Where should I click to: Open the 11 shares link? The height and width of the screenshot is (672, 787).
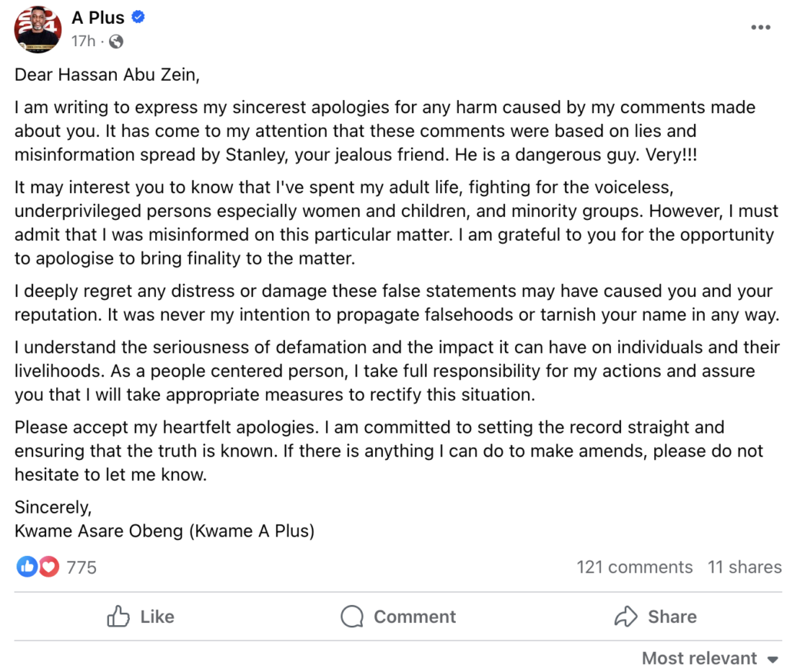click(744, 567)
